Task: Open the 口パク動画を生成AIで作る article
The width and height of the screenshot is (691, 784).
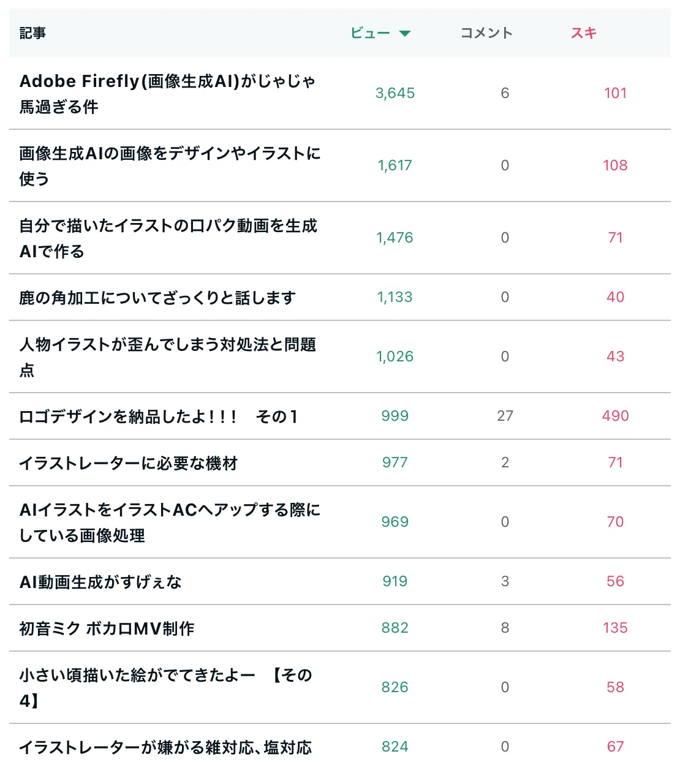Action: pos(168,238)
